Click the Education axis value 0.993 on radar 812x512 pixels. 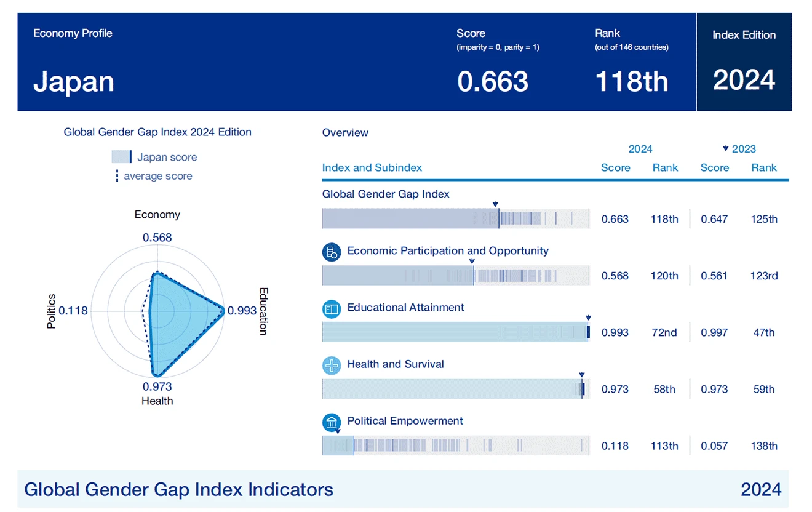pyautogui.click(x=242, y=311)
